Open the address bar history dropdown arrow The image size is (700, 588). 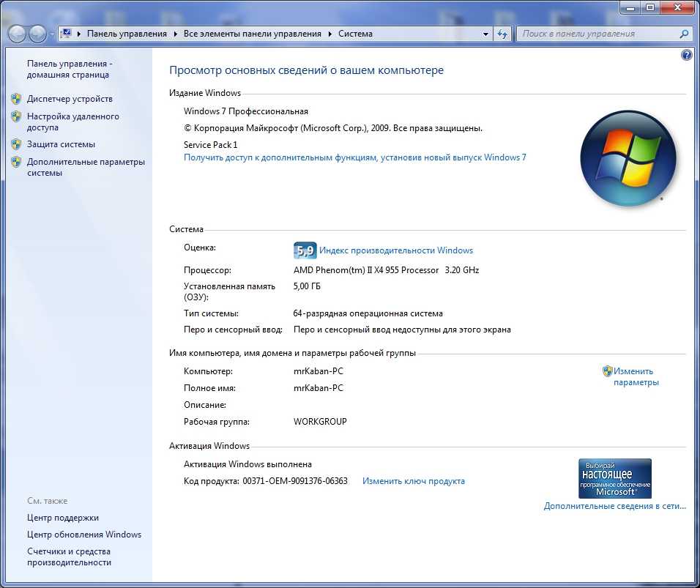click(486, 34)
